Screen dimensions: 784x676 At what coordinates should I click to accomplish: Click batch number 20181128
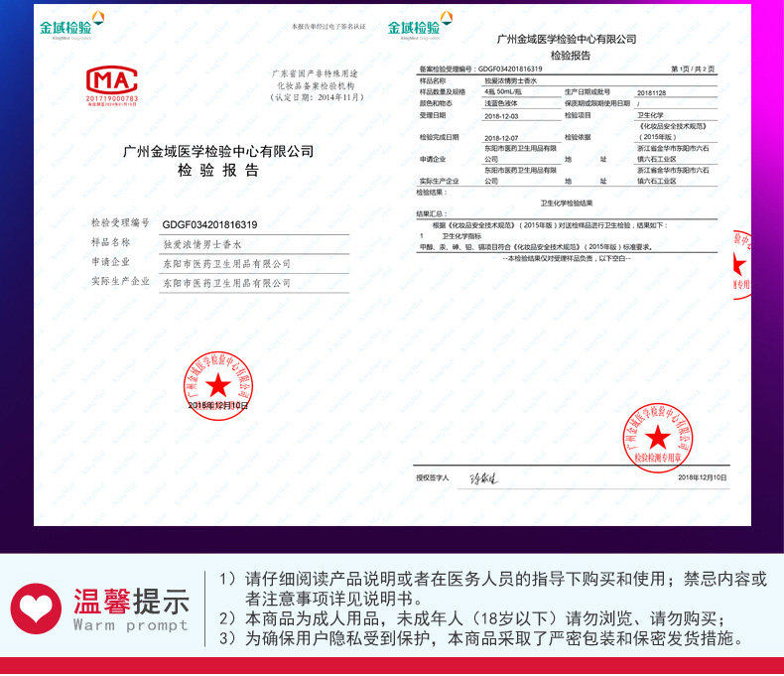pyautogui.click(x=651, y=93)
